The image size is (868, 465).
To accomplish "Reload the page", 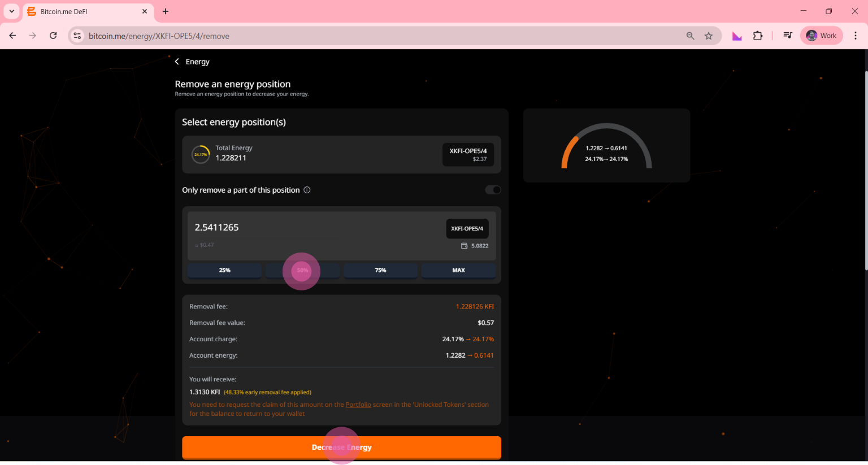I will click(53, 36).
